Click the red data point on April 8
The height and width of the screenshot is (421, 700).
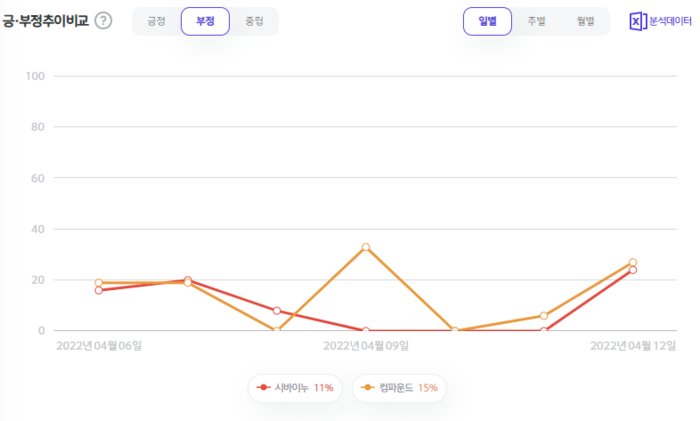pos(277,311)
